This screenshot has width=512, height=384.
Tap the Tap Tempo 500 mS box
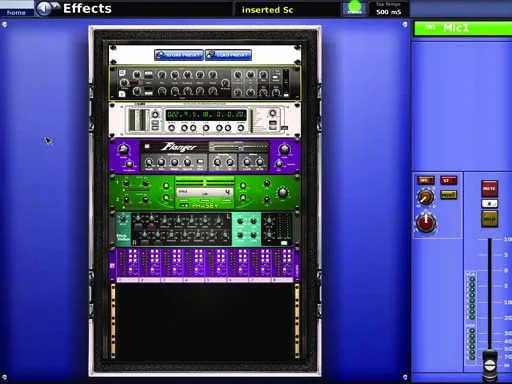click(388, 9)
